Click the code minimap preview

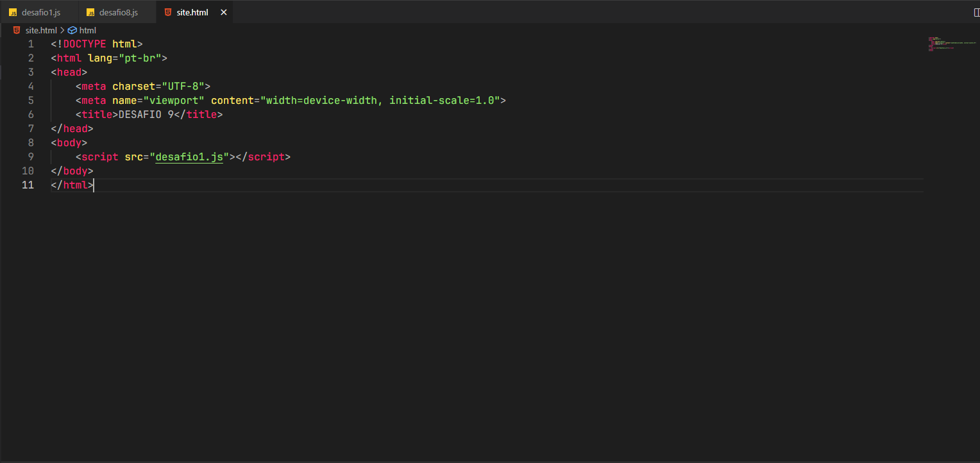pos(942,44)
